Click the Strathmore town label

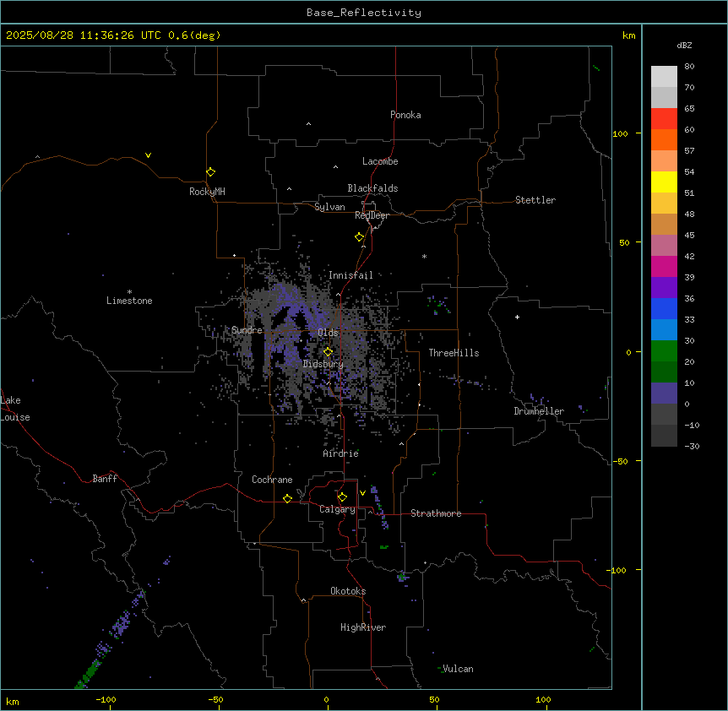[436, 513]
